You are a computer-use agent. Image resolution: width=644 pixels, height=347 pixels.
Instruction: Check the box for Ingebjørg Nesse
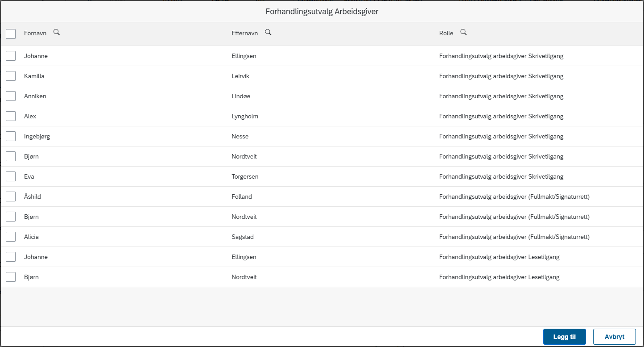coord(11,136)
